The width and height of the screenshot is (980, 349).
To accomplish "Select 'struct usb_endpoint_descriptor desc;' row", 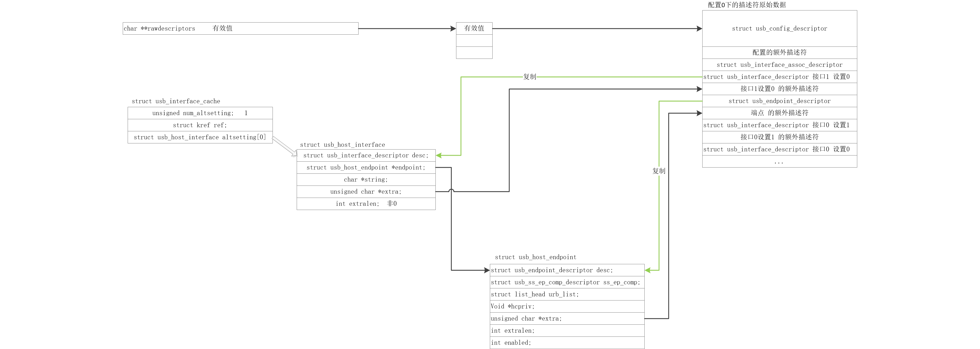I will 567,270.
